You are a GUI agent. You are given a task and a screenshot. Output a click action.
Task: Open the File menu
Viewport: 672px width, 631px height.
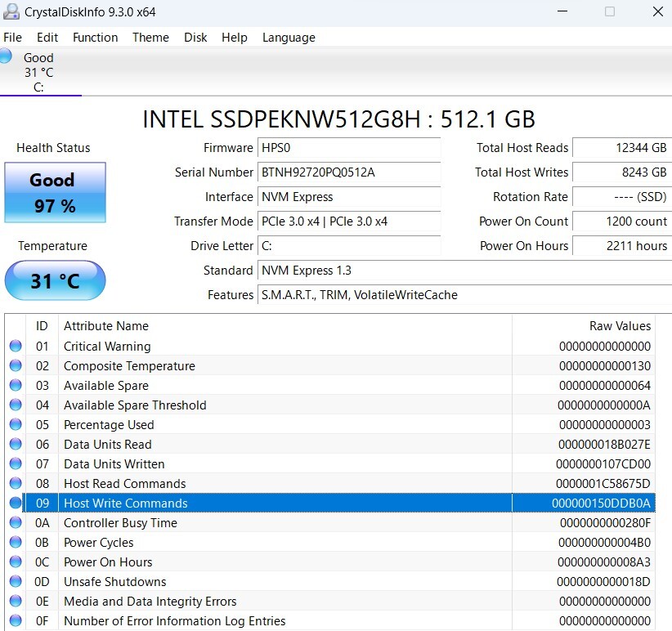pos(13,38)
